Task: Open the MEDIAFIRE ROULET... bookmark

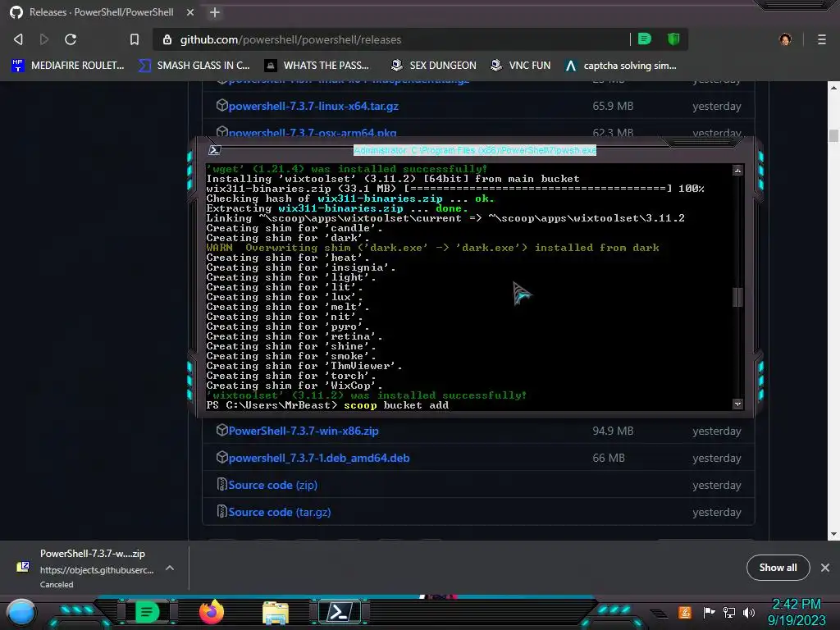Action: point(68,66)
